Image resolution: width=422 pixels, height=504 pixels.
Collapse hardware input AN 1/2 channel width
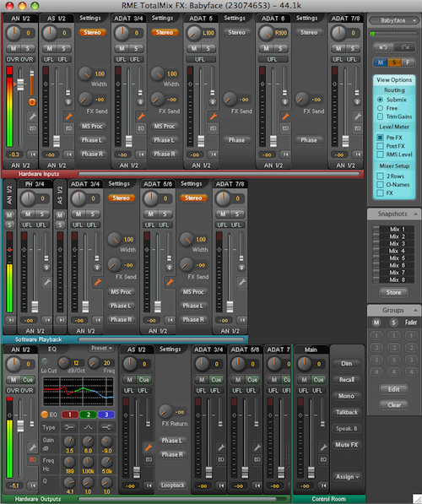[32, 154]
